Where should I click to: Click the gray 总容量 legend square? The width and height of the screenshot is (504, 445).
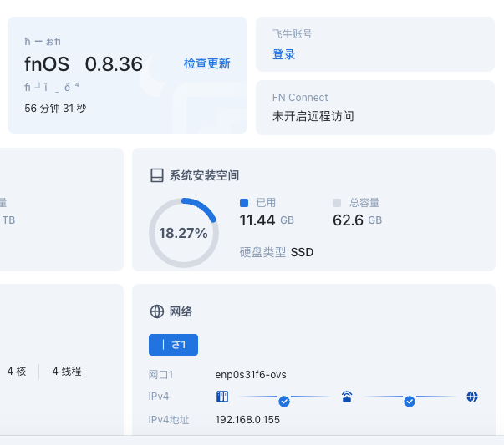(337, 203)
